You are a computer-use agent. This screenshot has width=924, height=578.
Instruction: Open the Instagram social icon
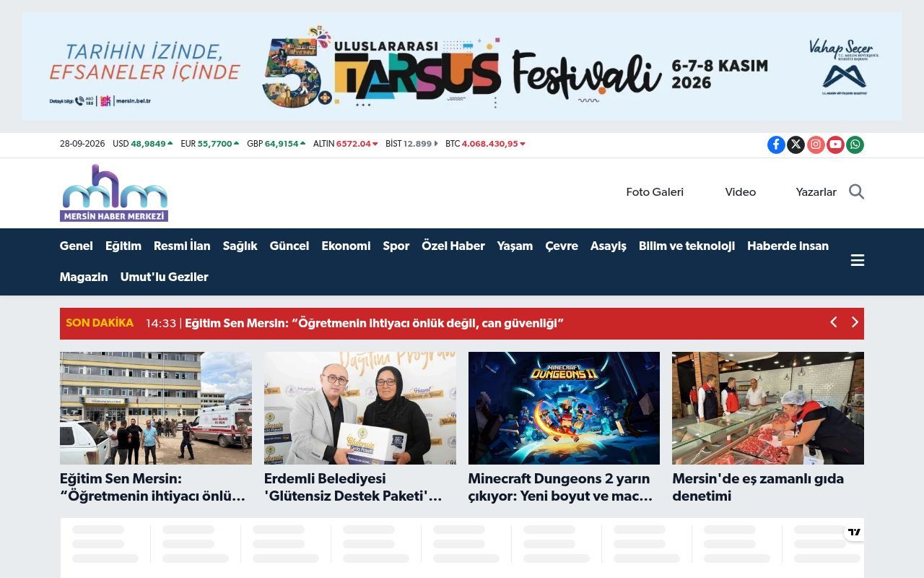point(816,144)
